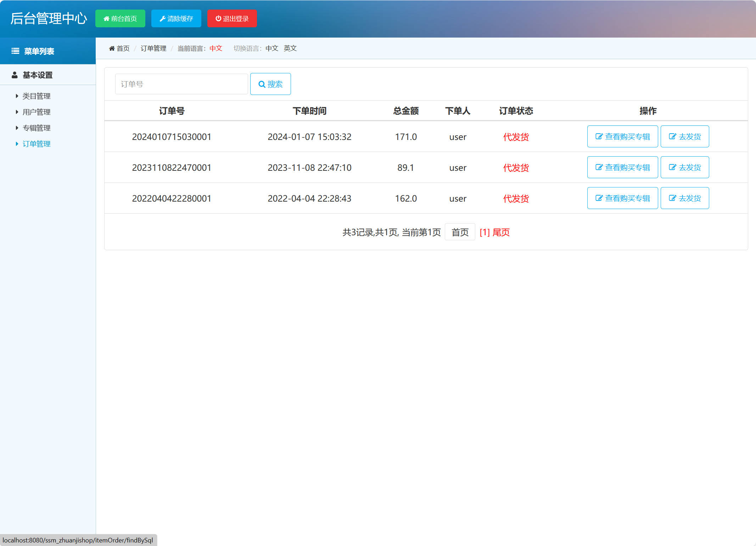The image size is (756, 546).
Task: Click the magnifier icon inside the 搜索 button
Action: point(262,84)
